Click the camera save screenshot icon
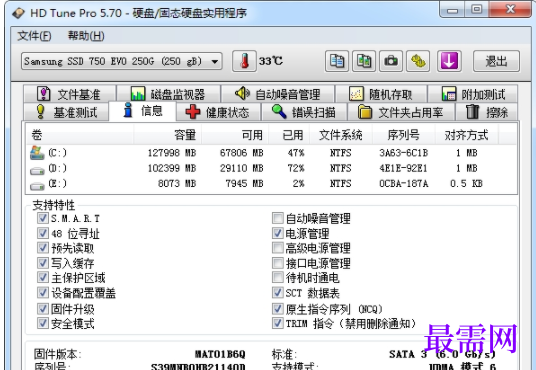 [x=391, y=62]
